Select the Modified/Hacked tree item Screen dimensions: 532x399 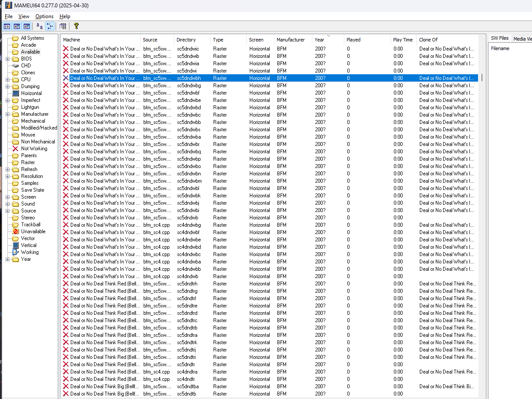point(39,128)
